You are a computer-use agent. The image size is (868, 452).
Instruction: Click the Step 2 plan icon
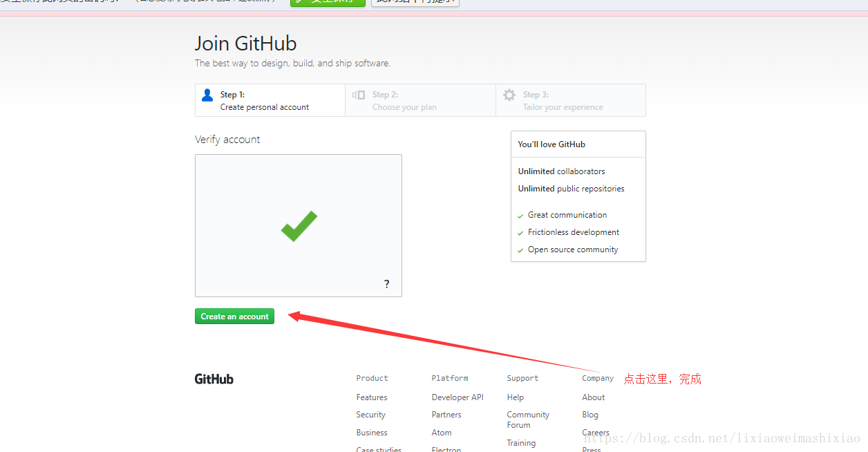pyautogui.click(x=359, y=95)
